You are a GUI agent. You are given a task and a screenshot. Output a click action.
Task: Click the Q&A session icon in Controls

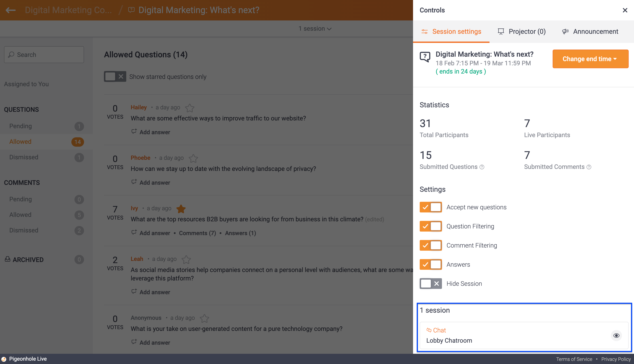[x=425, y=57]
